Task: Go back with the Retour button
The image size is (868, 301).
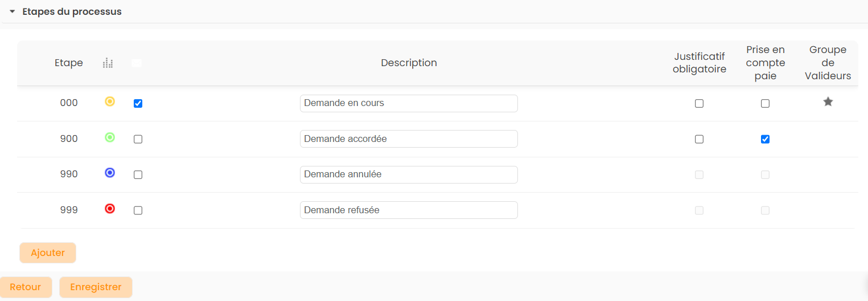Action: click(26, 287)
